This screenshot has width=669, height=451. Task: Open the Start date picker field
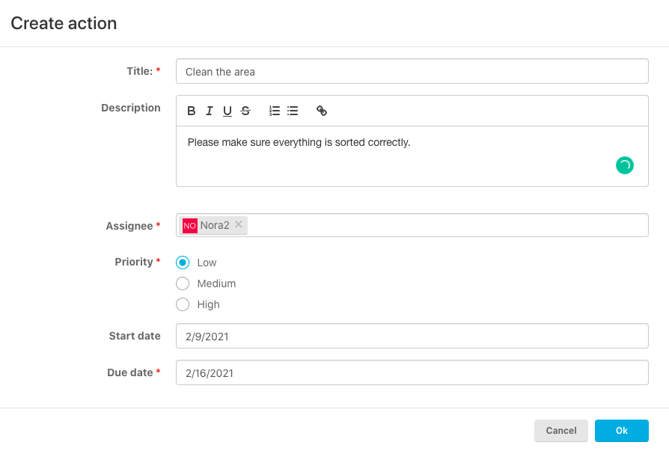(412, 336)
